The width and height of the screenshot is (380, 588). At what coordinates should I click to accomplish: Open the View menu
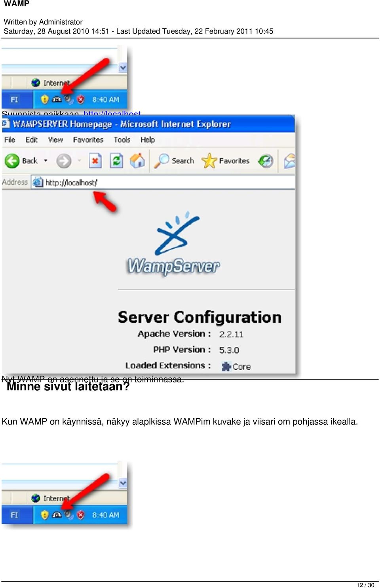(55, 140)
